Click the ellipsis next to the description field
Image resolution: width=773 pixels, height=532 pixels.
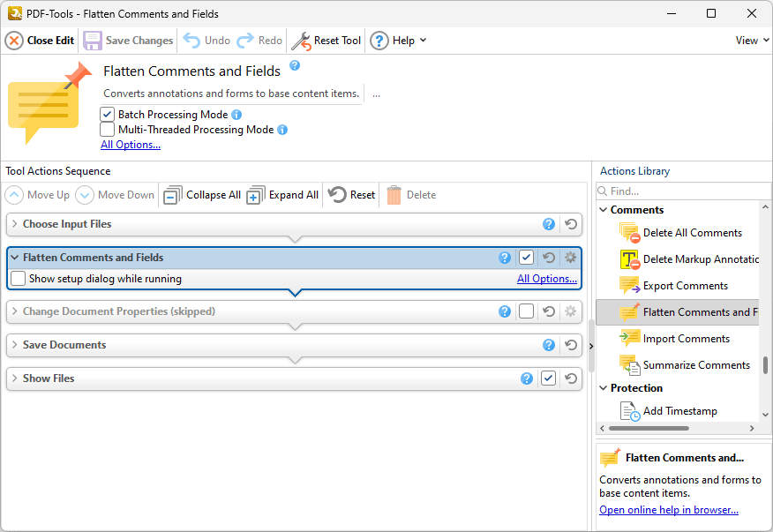pos(376,94)
